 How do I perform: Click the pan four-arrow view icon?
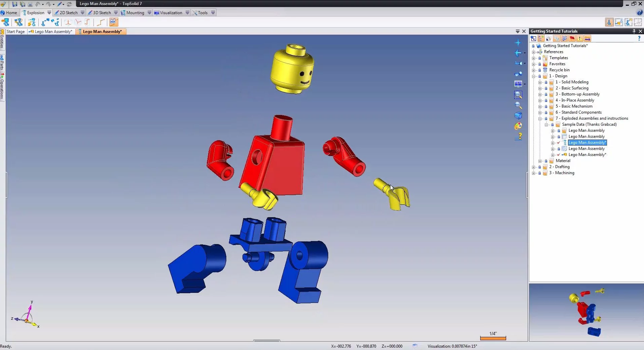point(518,53)
